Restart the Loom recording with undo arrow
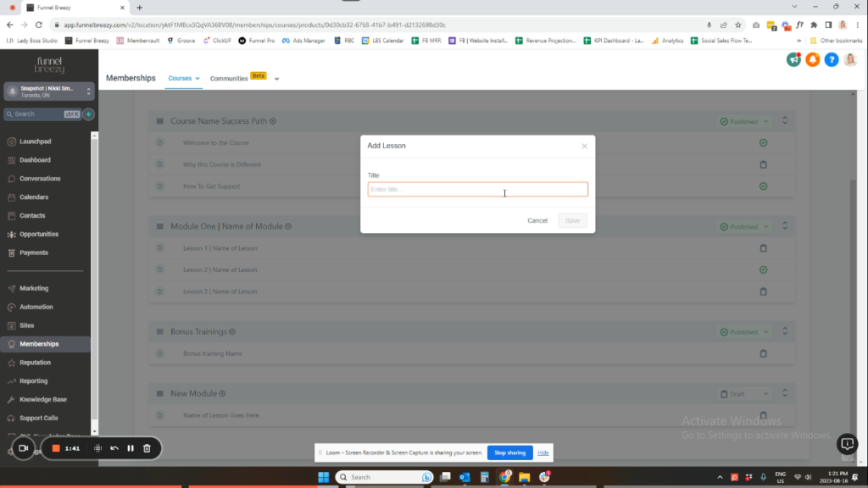This screenshot has width=868, height=488. click(x=114, y=448)
